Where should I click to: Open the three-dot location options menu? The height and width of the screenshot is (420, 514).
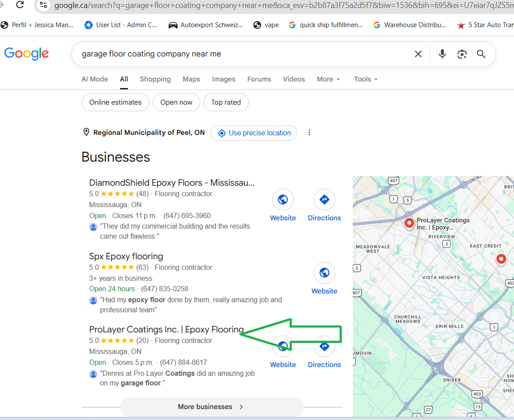[309, 133]
